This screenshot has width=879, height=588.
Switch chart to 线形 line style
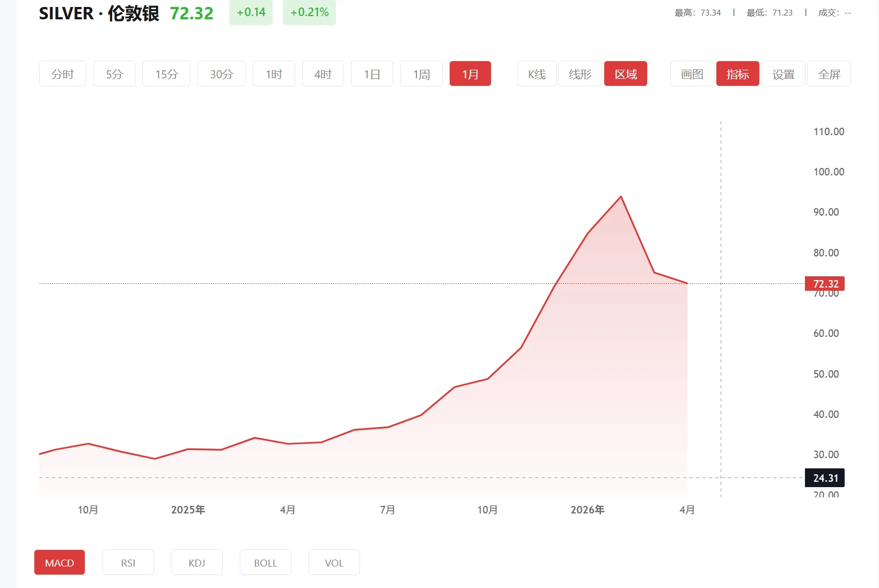coord(580,73)
